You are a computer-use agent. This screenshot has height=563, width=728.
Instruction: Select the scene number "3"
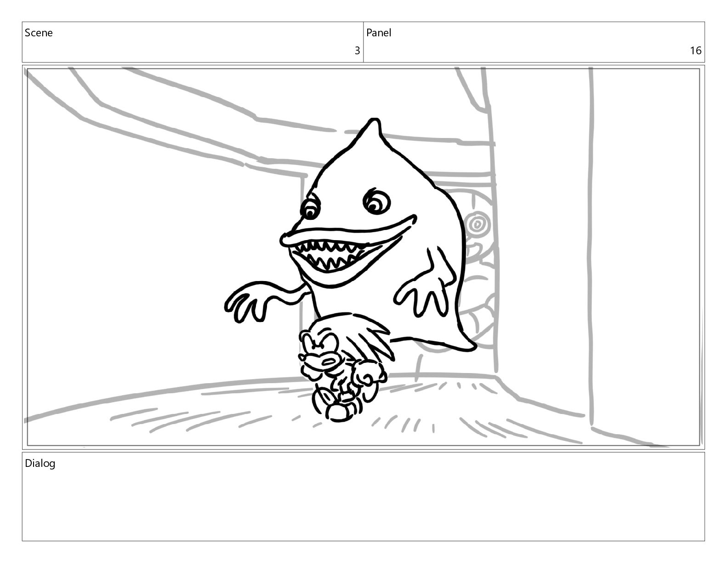tap(357, 51)
